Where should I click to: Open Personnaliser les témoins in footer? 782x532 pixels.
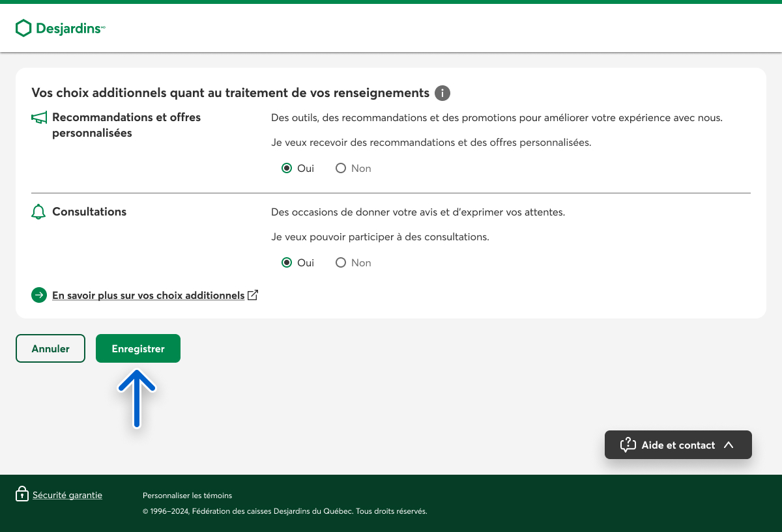(187, 496)
